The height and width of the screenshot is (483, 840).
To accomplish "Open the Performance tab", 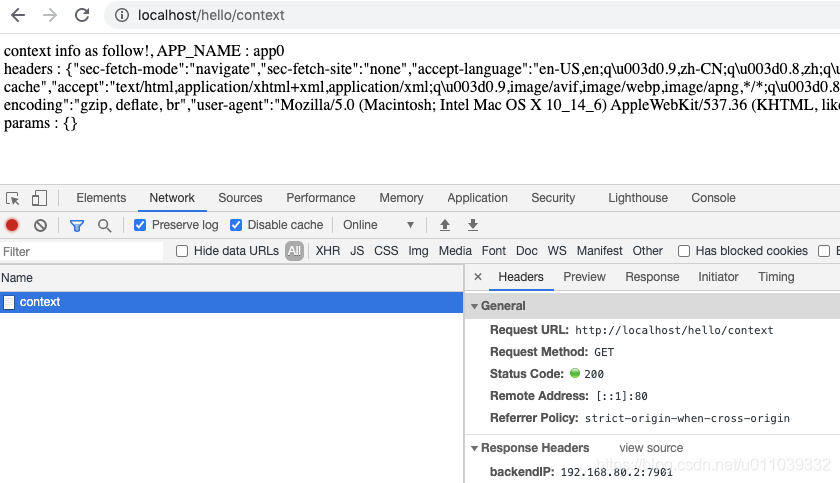I will pos(320,198).
